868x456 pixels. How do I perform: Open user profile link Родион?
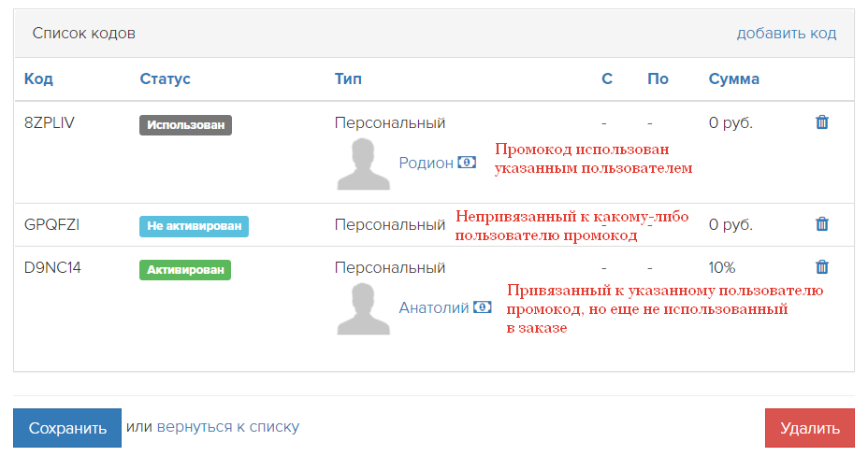(426, 163)
